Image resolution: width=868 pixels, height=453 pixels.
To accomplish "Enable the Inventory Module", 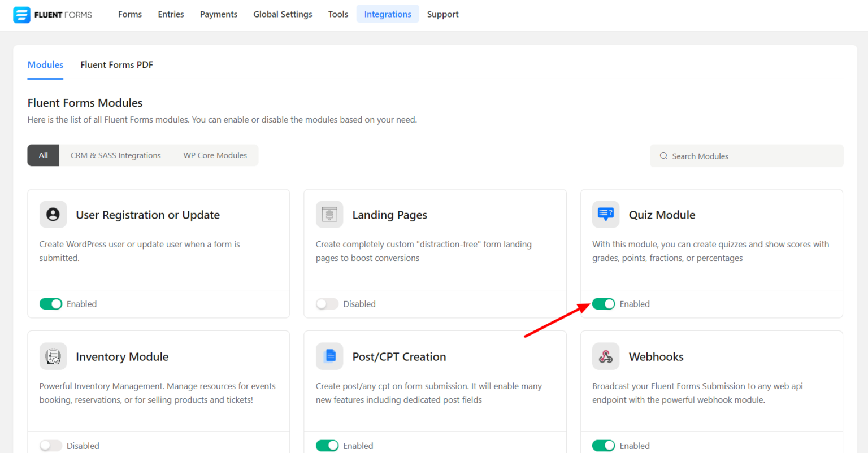I will pyautogui.click(x=51, y=445).
